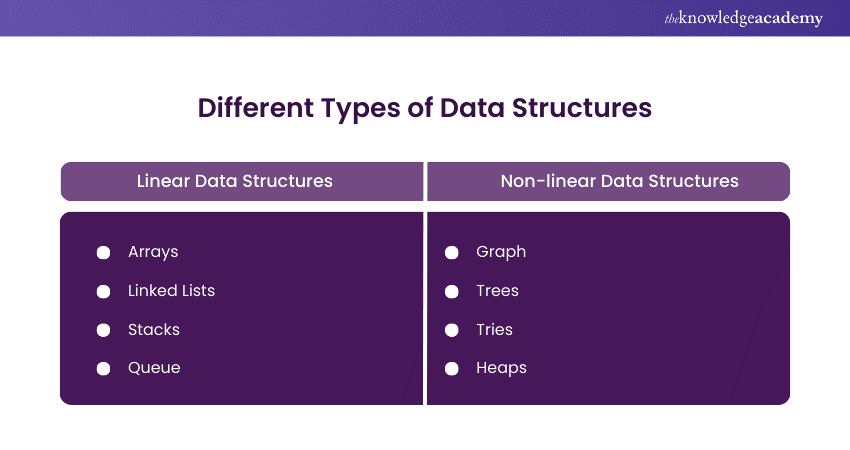Click the bullet beside Tries

(x=452, y=330)
